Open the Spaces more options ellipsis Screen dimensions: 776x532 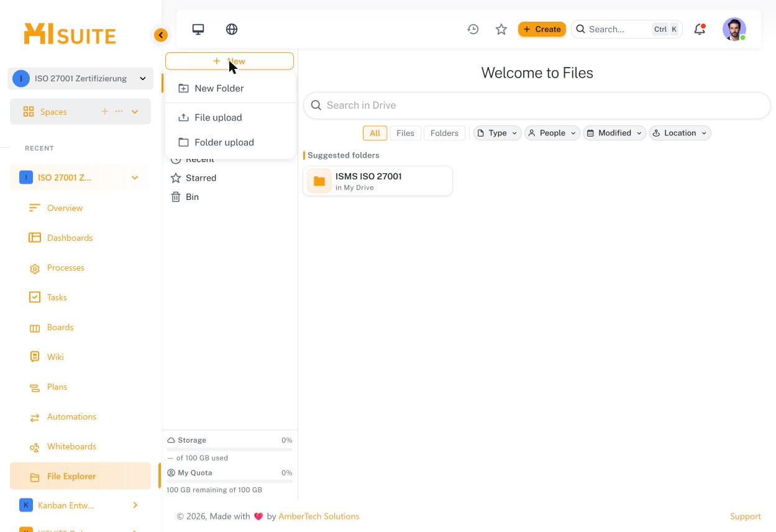tap(119, 112)
